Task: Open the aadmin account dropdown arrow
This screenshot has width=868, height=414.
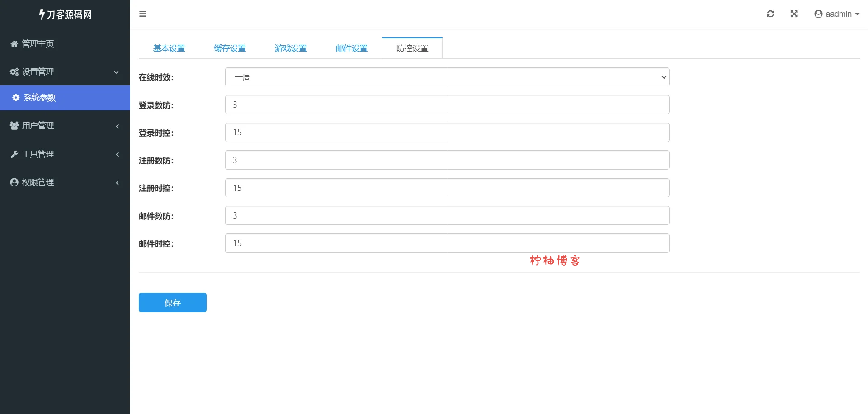Action: click(857, 14)
